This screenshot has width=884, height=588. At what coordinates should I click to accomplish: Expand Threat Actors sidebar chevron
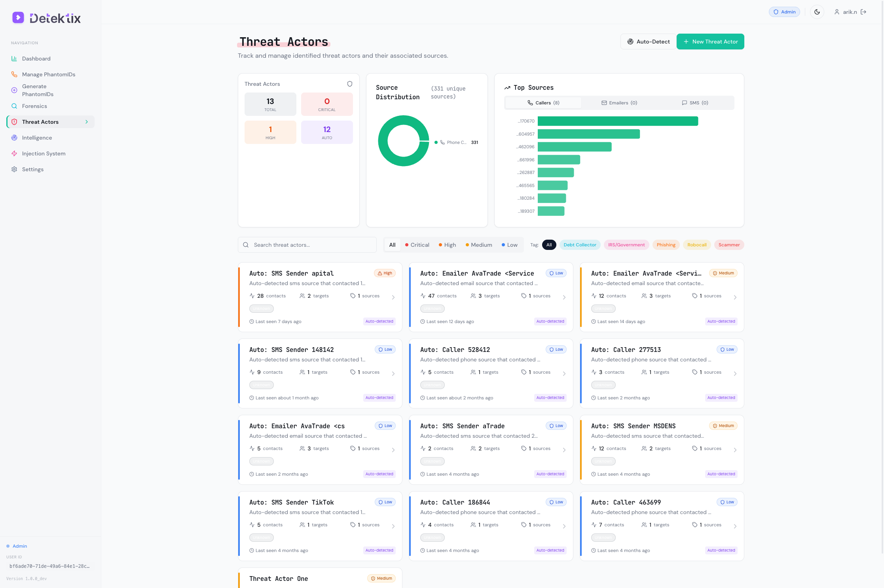(x=87, y=122)
